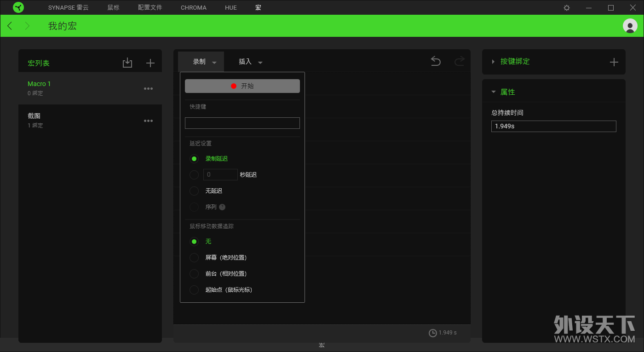Switch to the 配置文件 tab
644x352 pixels.
click(x=150, y=8)
